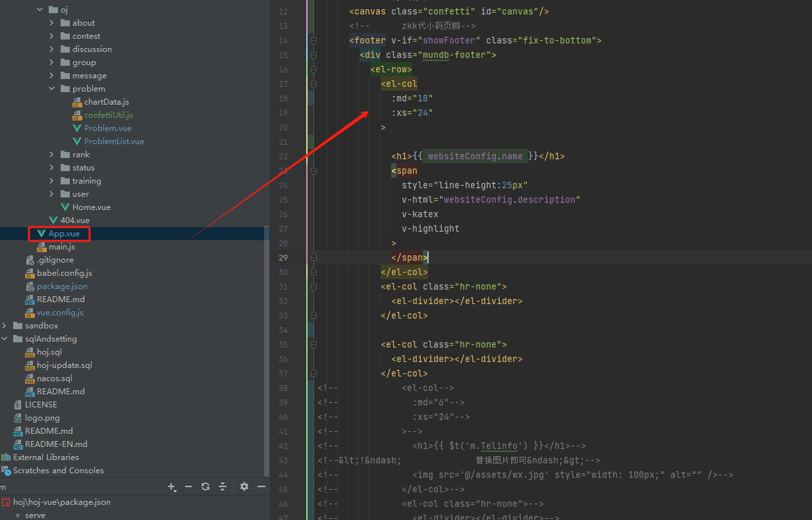Click the Home.vue Vue icon

tap(65, 207)
